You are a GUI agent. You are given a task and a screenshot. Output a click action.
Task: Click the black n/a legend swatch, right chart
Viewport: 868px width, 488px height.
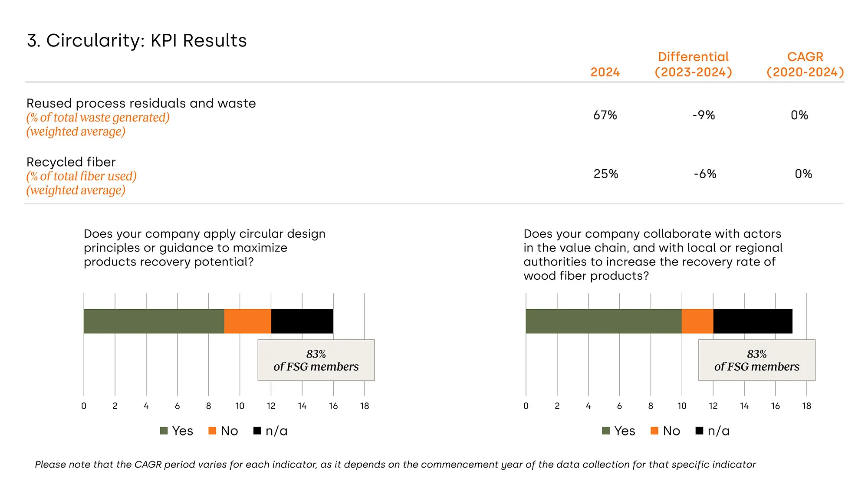pos(699,431)
